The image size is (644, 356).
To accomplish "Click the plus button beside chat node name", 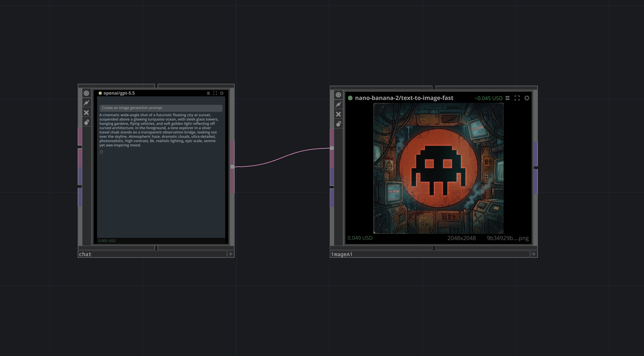I will [x=231, y=254].
